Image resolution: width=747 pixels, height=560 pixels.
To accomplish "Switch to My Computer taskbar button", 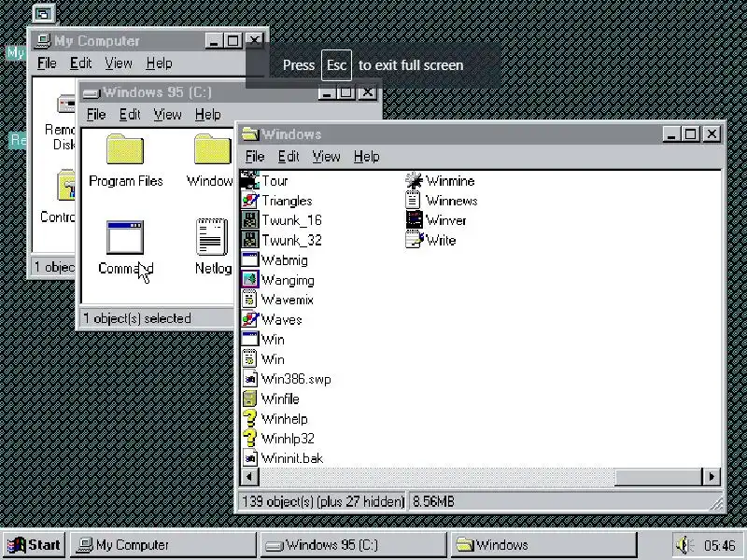I will [x=162, y=545].
